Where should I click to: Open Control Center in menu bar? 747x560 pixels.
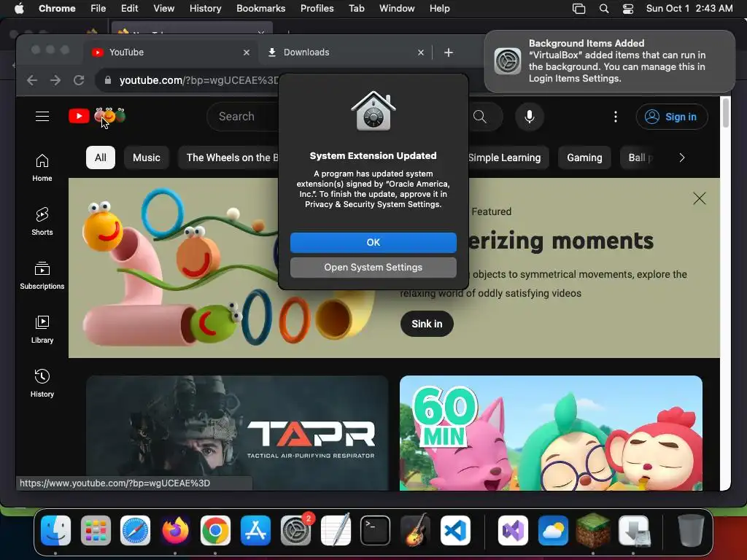coord(628,9)
